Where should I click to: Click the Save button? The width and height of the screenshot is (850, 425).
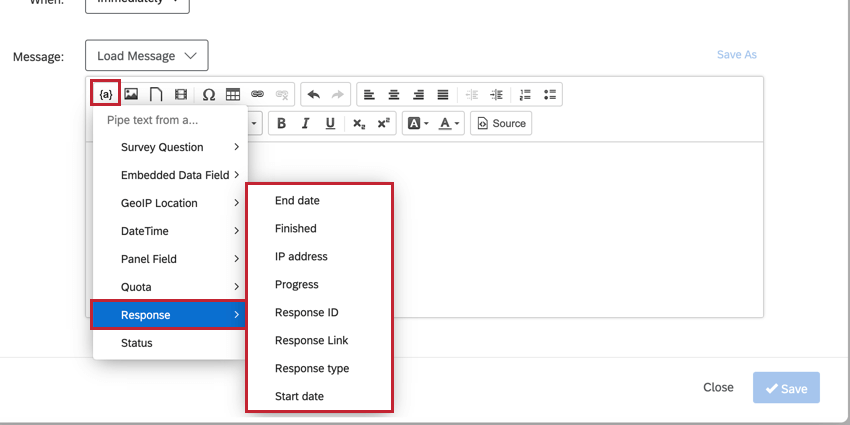[786, 388]
